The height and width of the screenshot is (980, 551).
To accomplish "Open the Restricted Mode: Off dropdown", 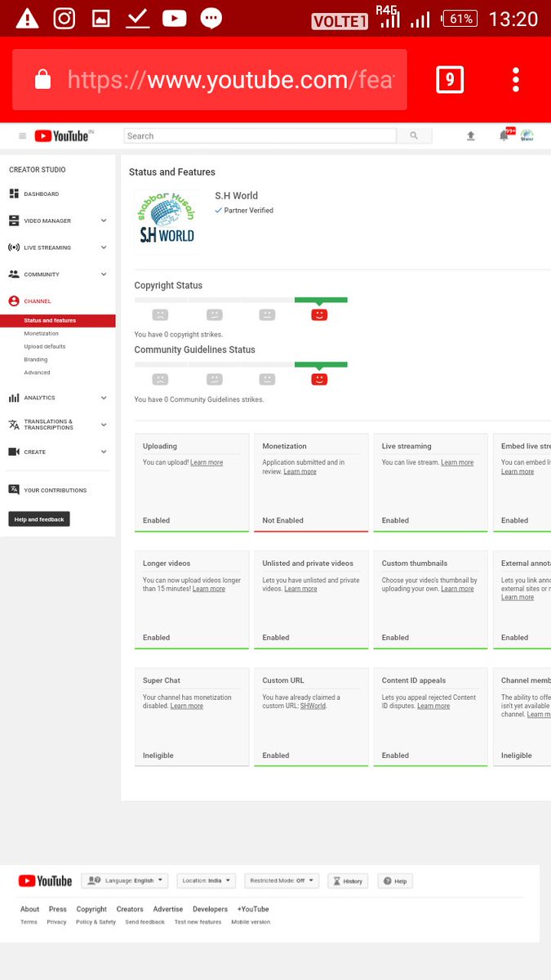I will coord(281,880).
